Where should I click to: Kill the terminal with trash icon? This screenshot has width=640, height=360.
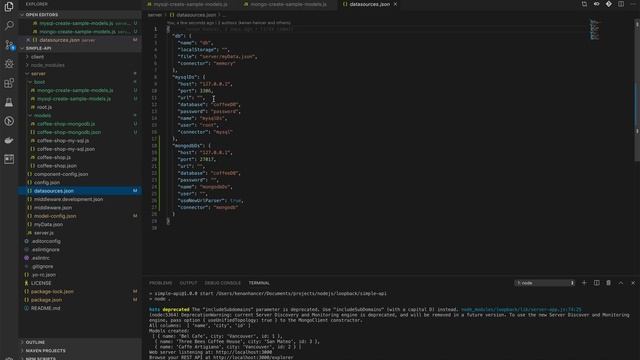tap(609, 283)
